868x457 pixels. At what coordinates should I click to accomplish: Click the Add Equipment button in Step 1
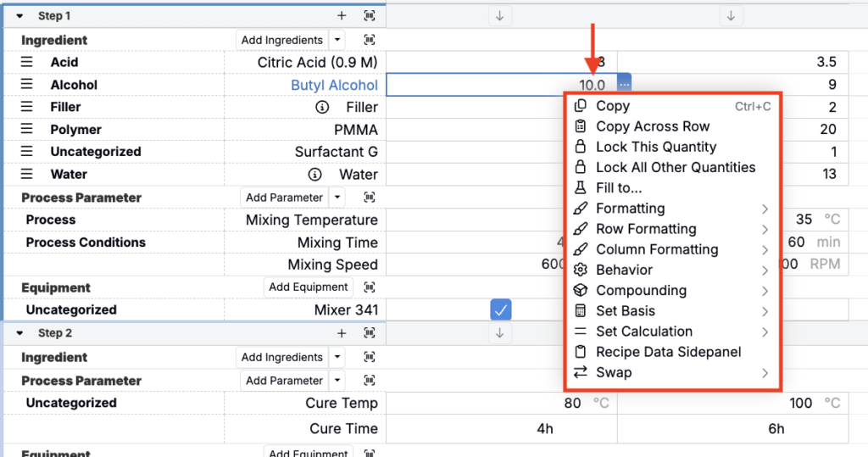pyautogui.click(x=308, y=287)
